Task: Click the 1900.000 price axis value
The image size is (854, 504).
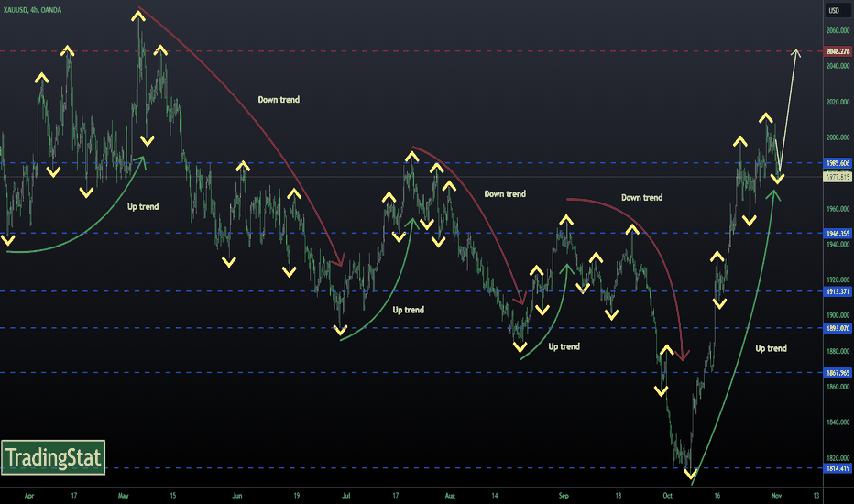Action: point(838,315)
